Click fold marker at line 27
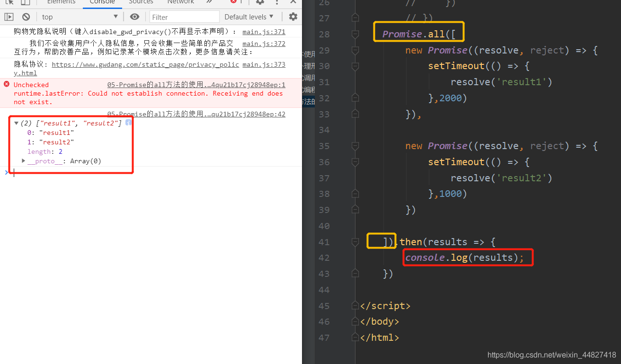 click(355, 18)
